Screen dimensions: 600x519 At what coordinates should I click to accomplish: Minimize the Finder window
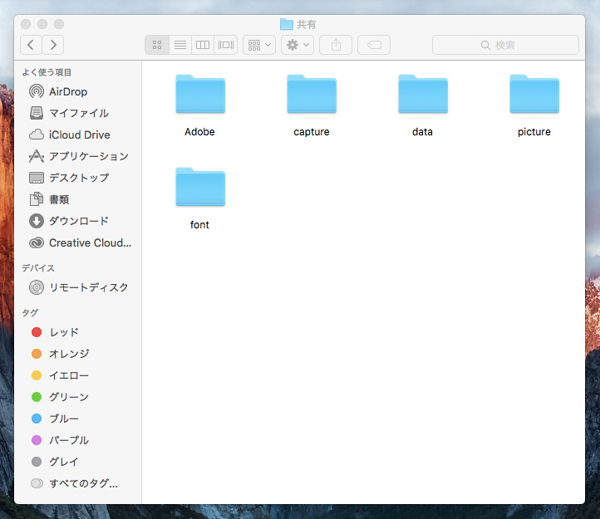(42, 24)
